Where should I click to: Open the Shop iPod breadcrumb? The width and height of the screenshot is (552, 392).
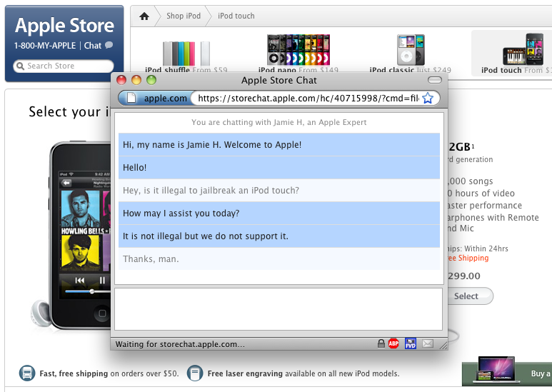(184, 16)
